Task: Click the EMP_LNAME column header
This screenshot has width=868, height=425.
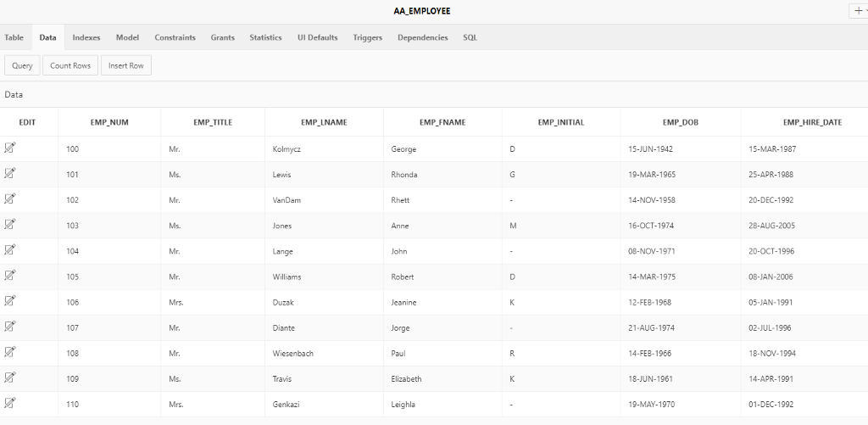Action: coord(324,122)
